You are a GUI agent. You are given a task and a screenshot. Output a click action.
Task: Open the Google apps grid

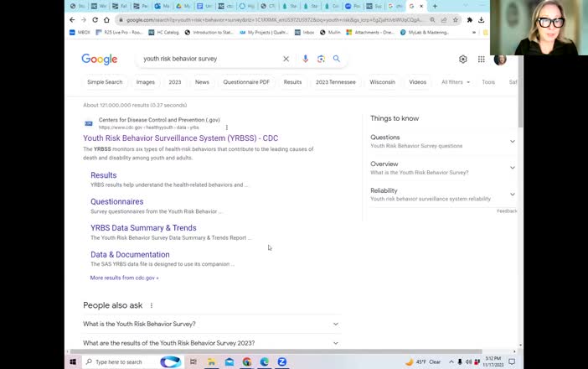[482, 60]
